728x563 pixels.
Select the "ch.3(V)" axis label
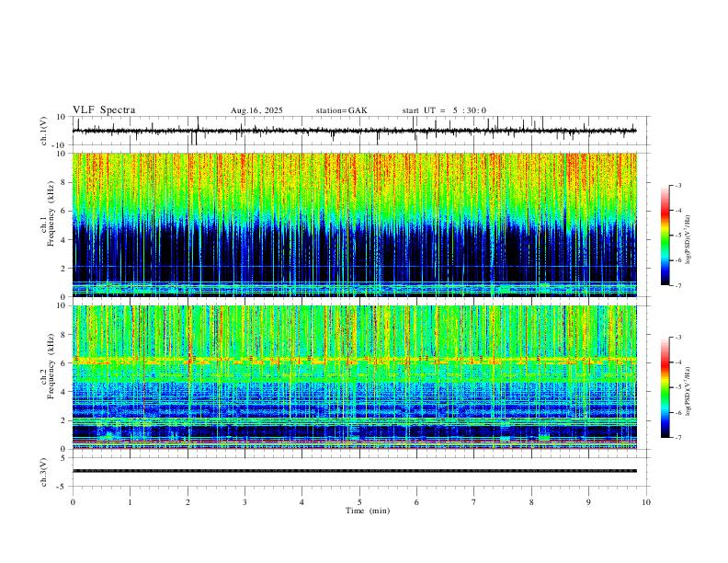click(x=44, y=472)
